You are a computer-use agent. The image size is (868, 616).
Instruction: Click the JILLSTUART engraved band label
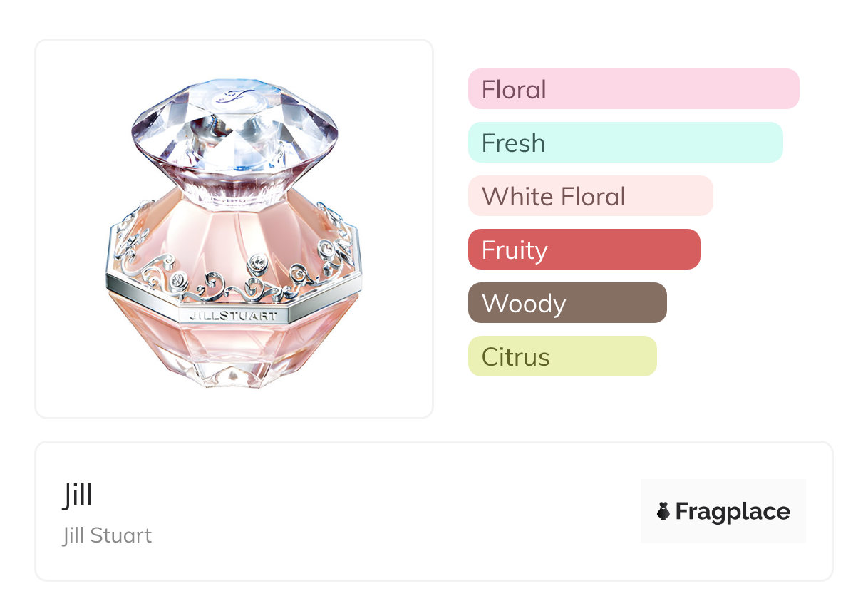[234, 314]
